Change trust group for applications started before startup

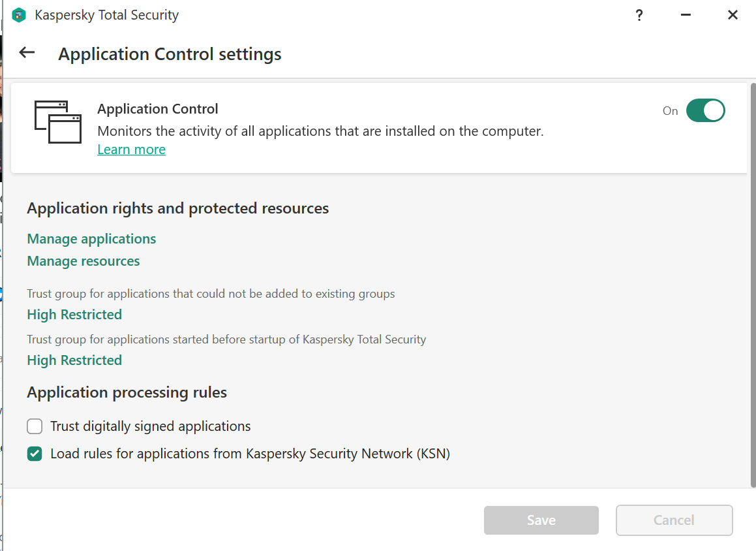(74, 360)
